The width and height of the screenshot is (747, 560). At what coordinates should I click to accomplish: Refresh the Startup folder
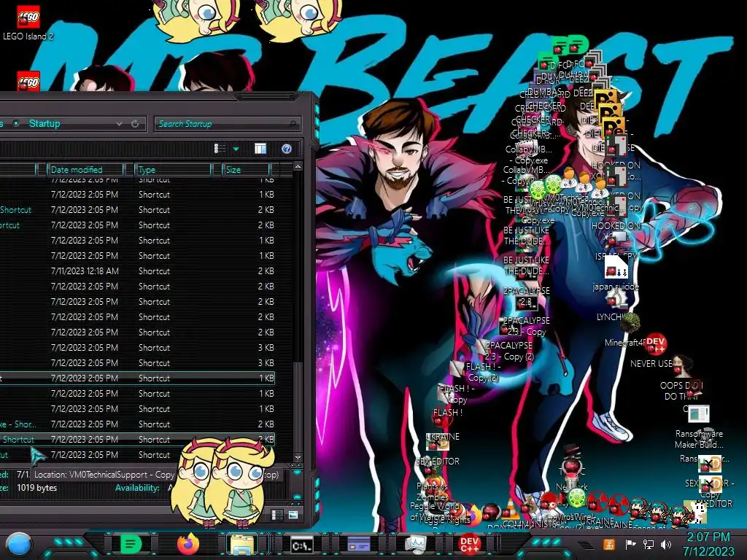(x=135, y=124)
